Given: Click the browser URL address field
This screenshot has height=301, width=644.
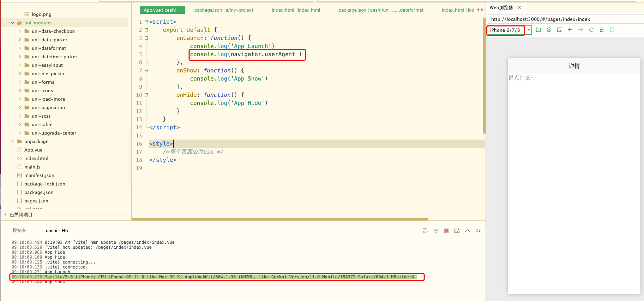Looking at the screenshot, I should point(565,19).
